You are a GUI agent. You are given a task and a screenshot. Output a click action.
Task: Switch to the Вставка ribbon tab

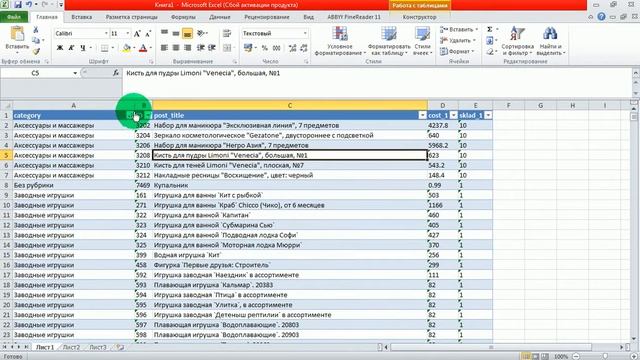(x=81, y=17)
